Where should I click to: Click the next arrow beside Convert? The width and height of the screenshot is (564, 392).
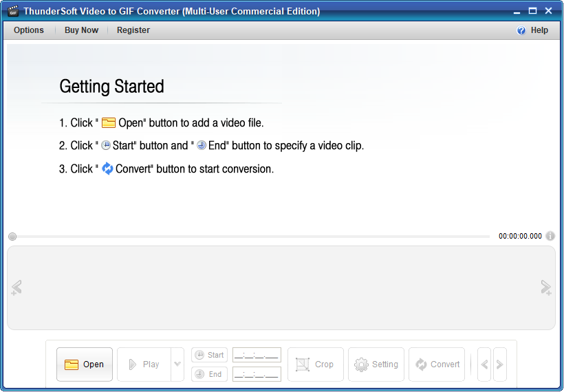(500, 364)
